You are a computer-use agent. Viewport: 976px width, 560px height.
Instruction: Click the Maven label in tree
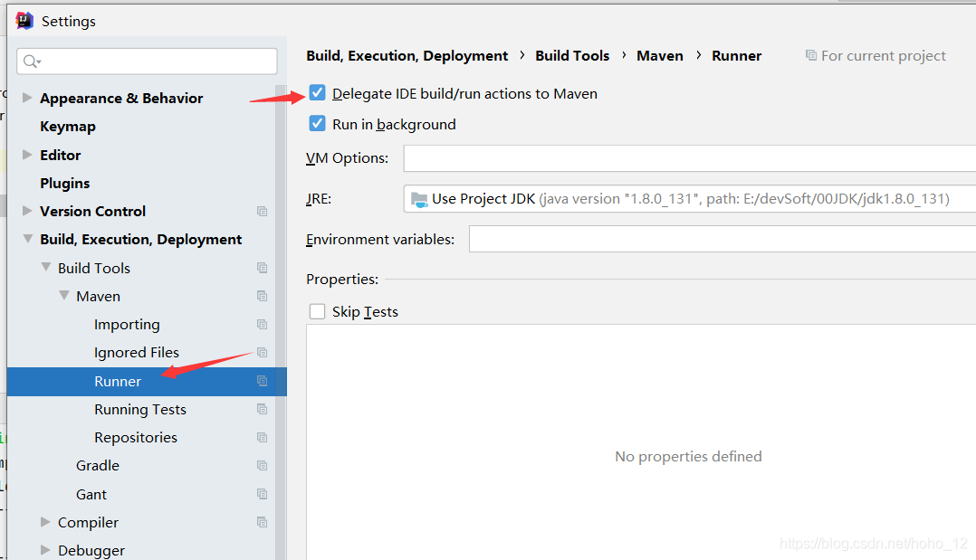tap(99, 296)
